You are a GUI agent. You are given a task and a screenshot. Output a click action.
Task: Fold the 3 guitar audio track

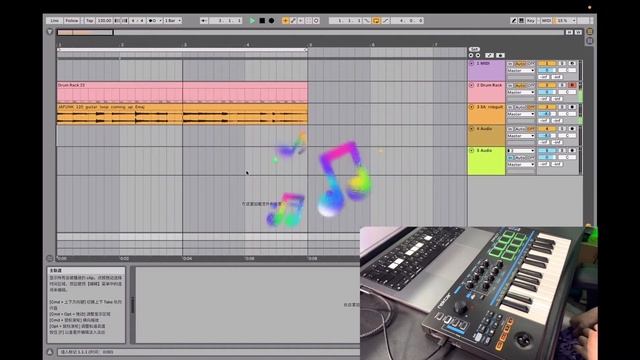click(x=471, y=107)
